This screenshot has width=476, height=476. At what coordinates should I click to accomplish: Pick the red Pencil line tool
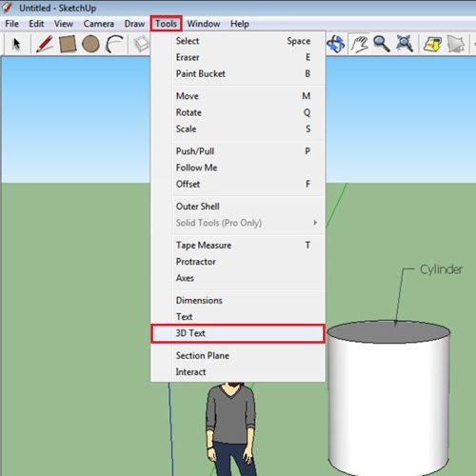pyautogui.click(x=45, y=44)
